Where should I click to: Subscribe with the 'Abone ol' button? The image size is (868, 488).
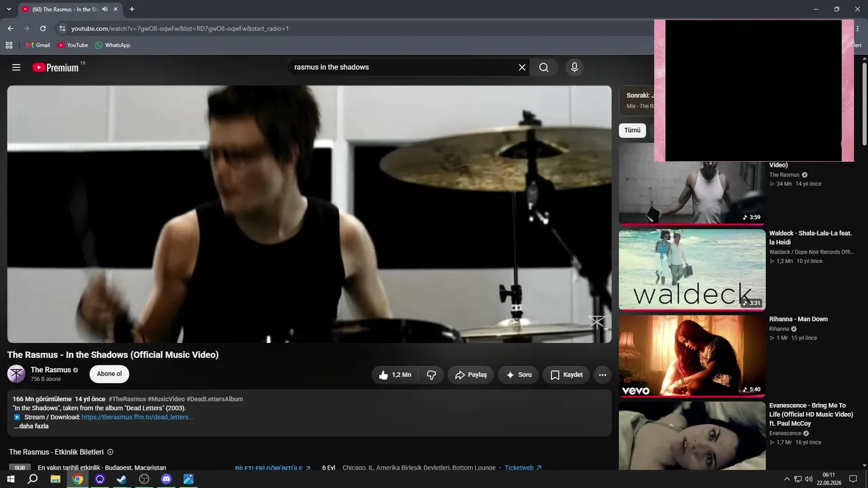[109, 374]
